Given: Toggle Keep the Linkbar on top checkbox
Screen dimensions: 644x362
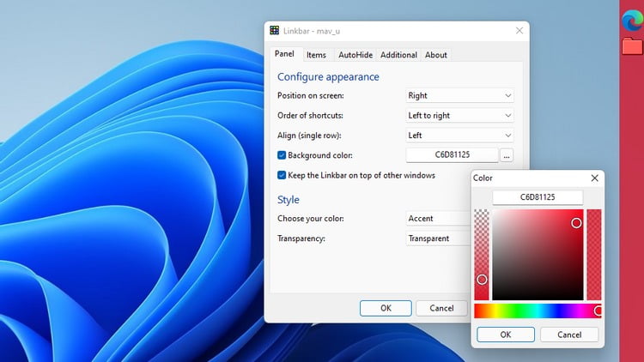Looking at the screenshot, I should pos(282,175).
